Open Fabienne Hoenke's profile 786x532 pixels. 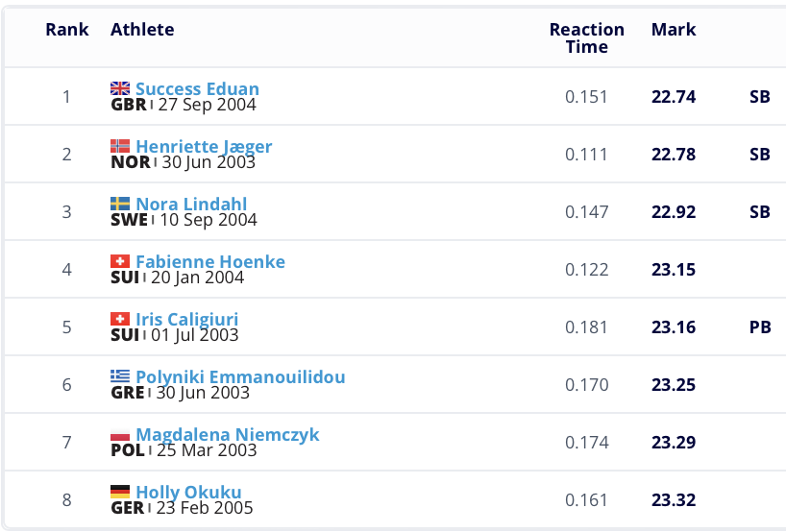coord(210,262)
